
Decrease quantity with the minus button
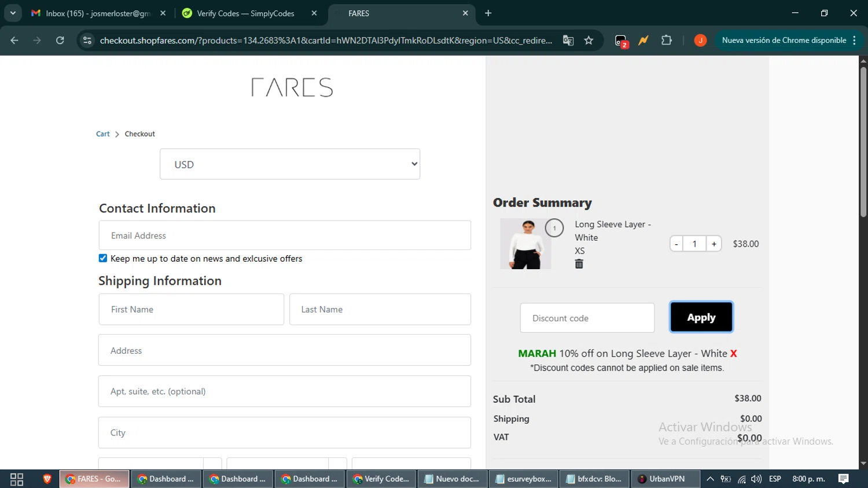point(676,244)
